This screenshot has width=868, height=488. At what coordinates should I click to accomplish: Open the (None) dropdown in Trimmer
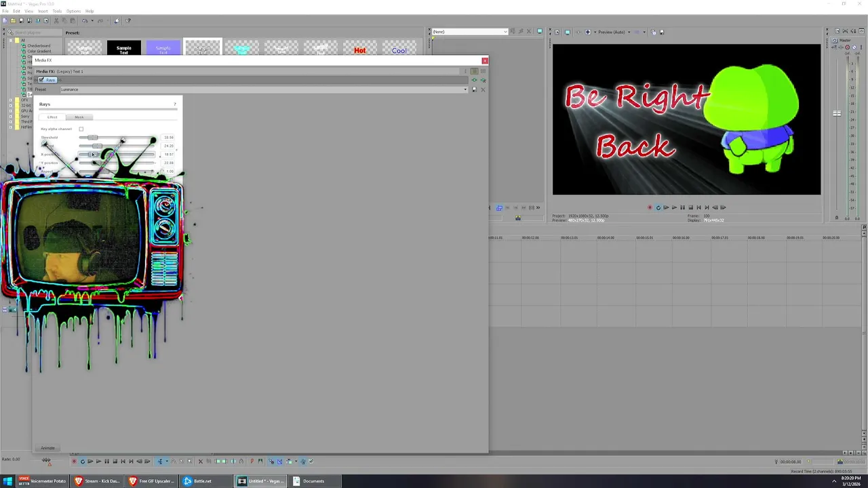(x=469, y=32)
